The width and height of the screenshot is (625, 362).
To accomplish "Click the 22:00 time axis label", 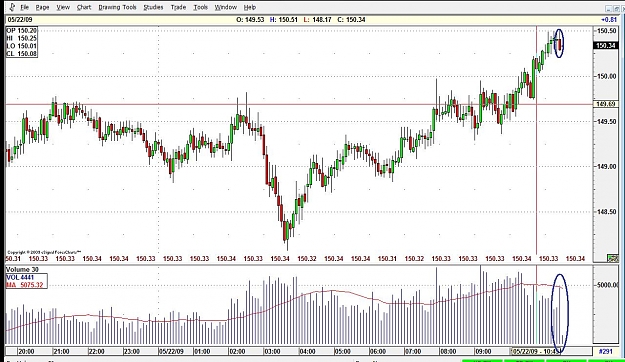I will [96, 351].
